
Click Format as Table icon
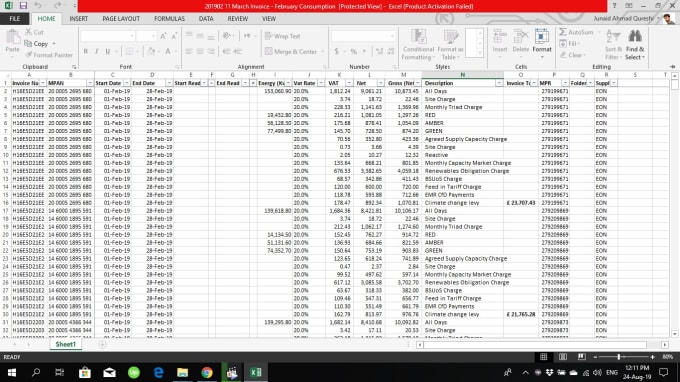click(x=451, y=37)
